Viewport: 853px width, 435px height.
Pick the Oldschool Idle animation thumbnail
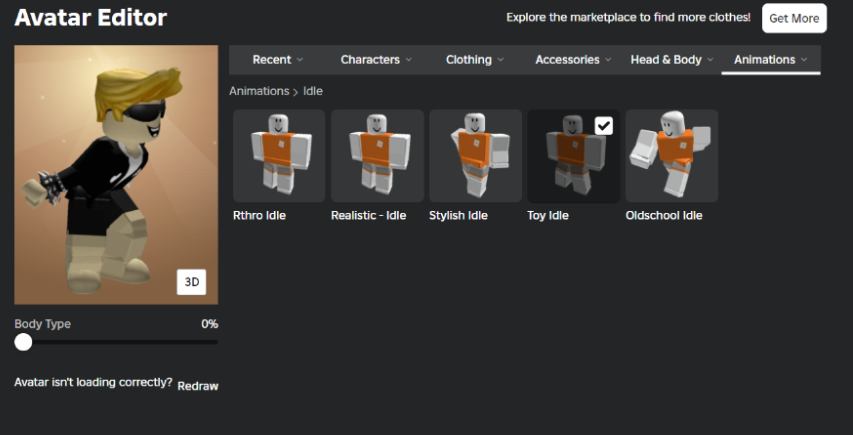click(672, 156)
